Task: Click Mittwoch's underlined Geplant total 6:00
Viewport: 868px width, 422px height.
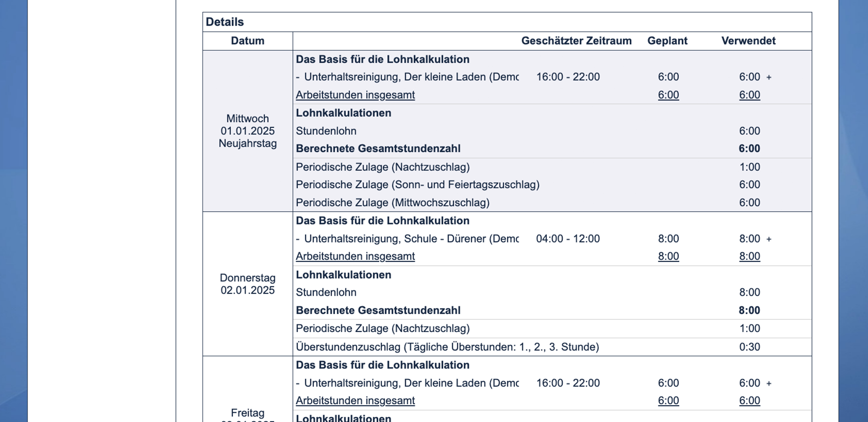Action: click(x=668, y=95)
